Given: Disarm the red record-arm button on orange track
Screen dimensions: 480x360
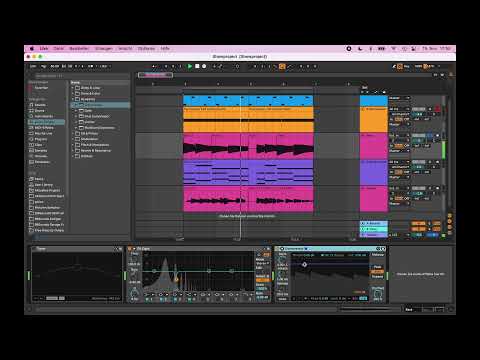Looking at the screenshot, I should pos(438,109).
